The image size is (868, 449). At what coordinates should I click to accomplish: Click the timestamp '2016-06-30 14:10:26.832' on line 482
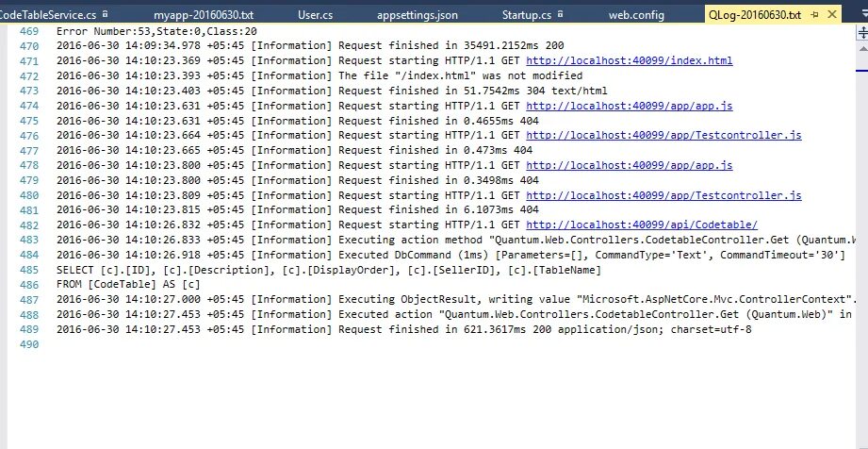click(128, 224)
